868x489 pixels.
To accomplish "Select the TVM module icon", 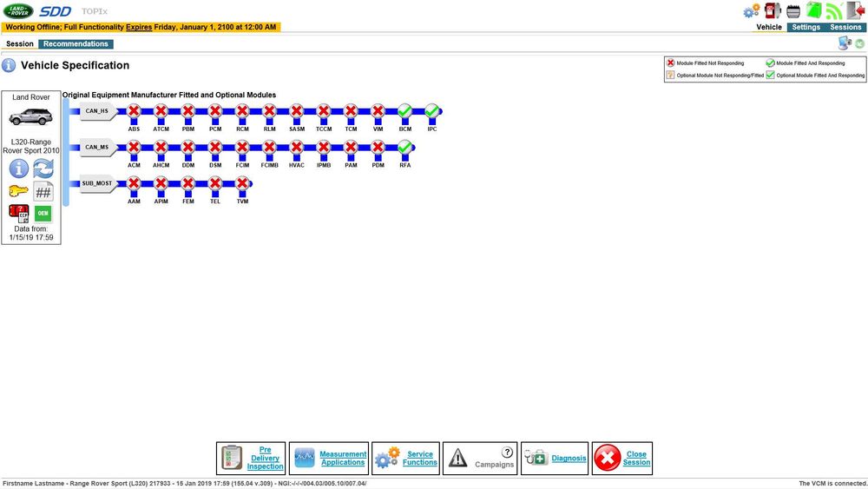I will (x=242, y=183).
